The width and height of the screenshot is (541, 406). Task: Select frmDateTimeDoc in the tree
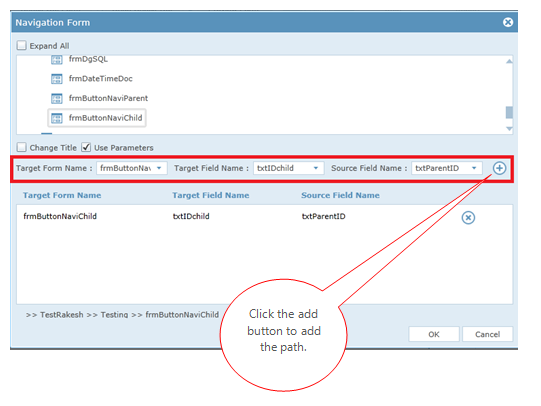point(100,79)
